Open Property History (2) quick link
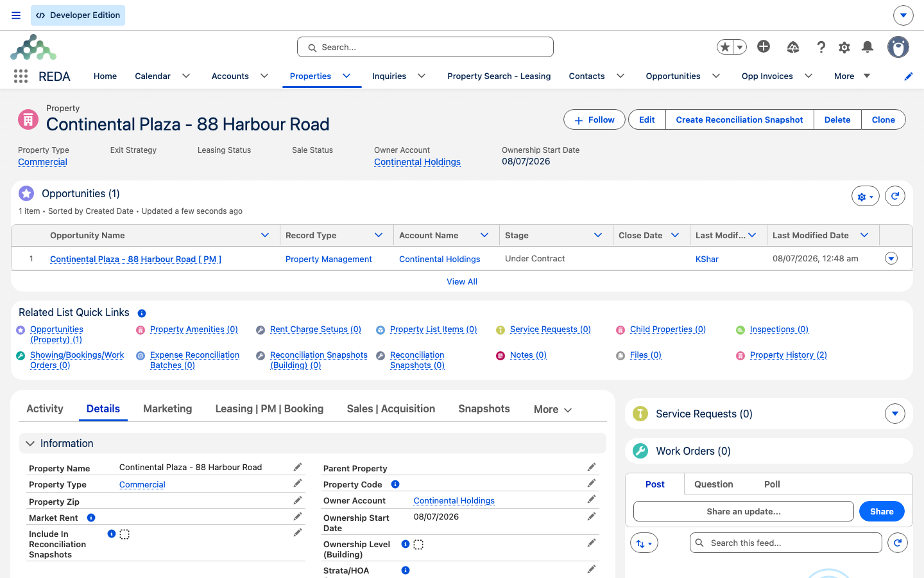 tap(789, 355)
